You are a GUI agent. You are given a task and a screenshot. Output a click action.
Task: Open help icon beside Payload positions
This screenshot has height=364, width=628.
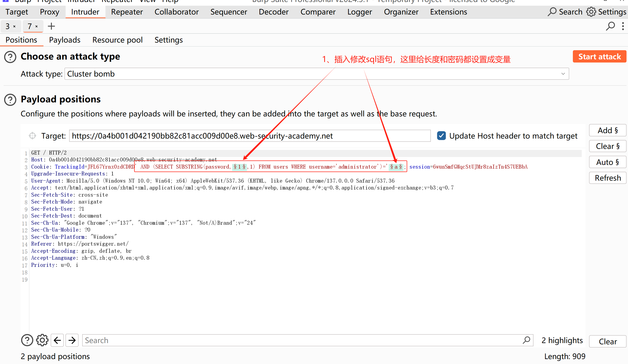coord(10,100)
